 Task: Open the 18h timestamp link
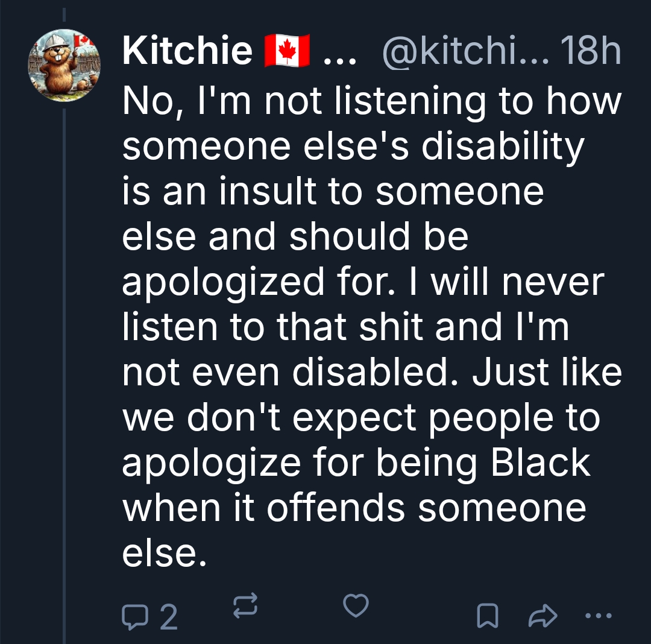click(x=591, y=51)
